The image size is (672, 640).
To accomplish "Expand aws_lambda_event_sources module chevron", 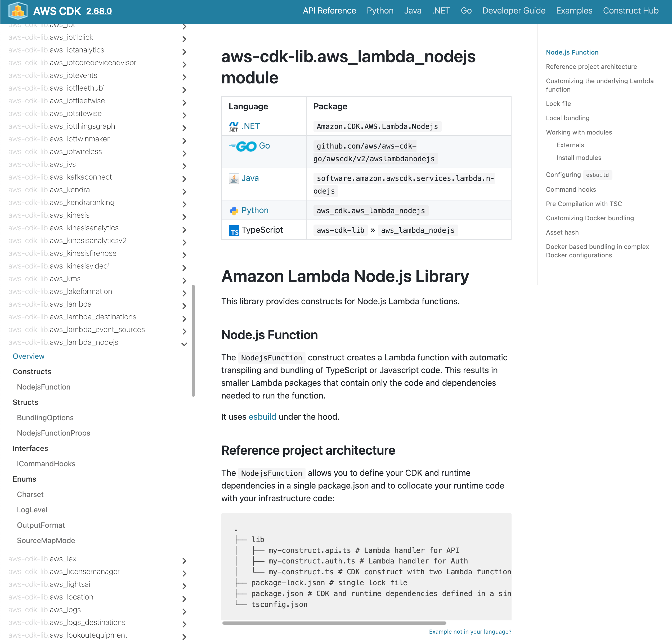I will (x=184, y=332).
